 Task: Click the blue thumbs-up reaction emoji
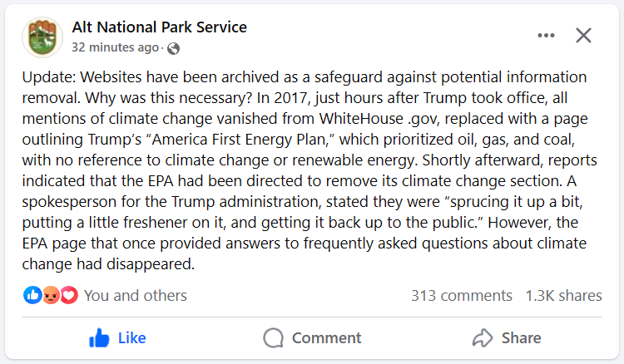[x=33, y=295]
